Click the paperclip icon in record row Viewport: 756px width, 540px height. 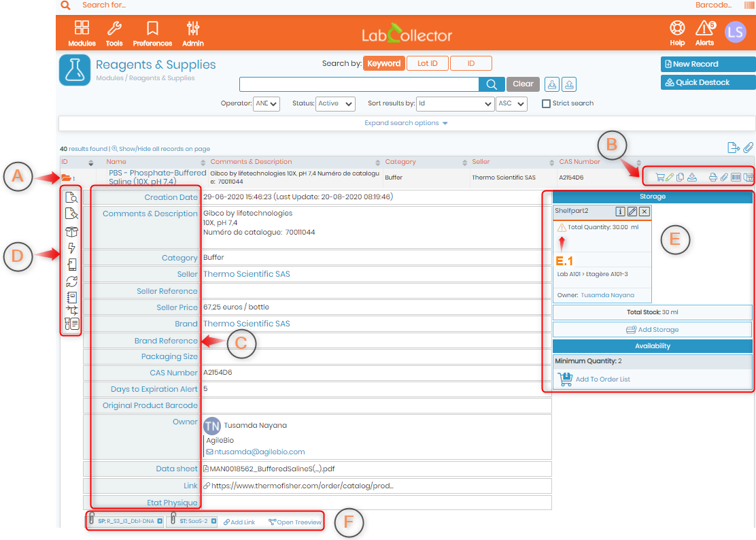click(723, 178)
